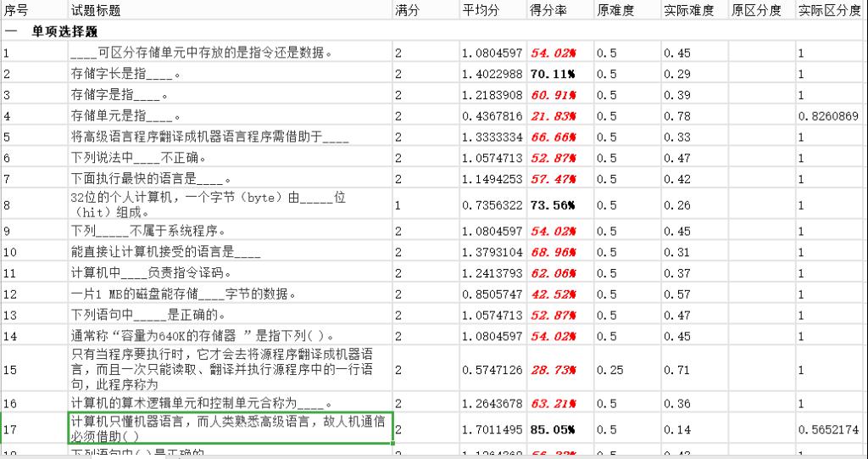Screen dimensions: 868x459
Task: Click the 21.83% score rate cell
Action: (x=553, y=115)
